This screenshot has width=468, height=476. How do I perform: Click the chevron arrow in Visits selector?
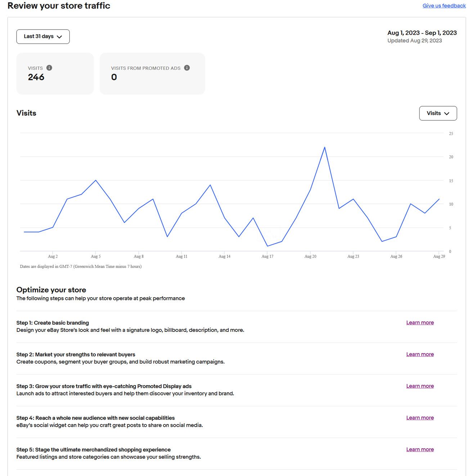pos(447,114)
